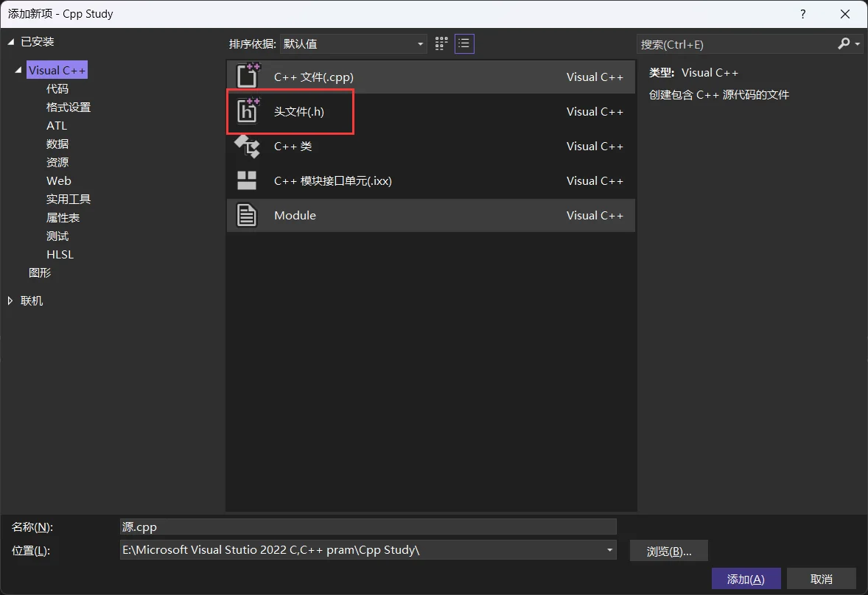Click the 头文件(.h) template icon
This screenshot has height=595, width=868.
248,110
